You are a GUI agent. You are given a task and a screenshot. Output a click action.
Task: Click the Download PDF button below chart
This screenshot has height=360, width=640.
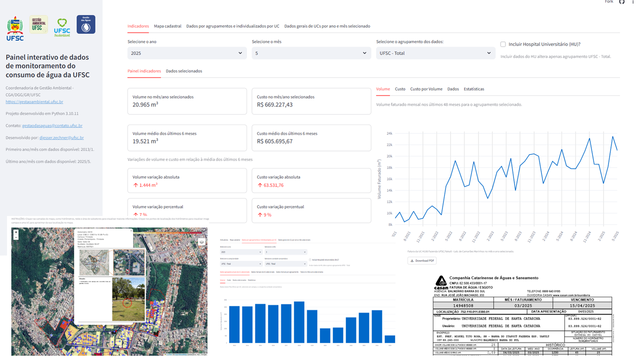pyautogui.click(x=422, y=260)
